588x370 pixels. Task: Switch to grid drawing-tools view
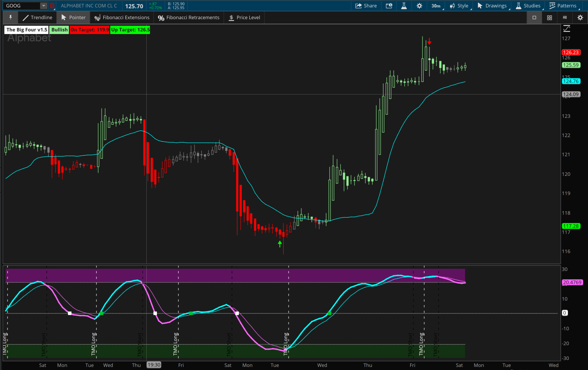pyautogui.click(x=550, y=18)
